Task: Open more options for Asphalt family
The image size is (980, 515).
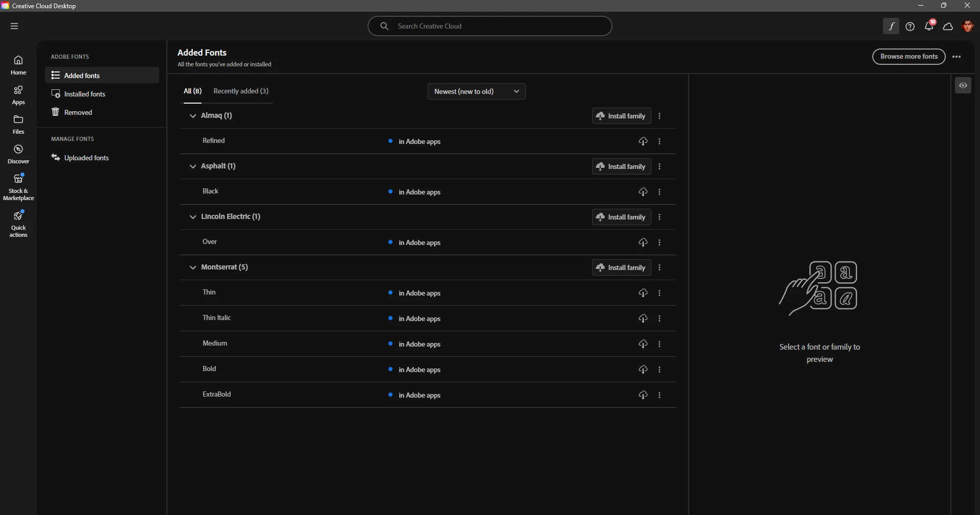Action: click(659, 166)
